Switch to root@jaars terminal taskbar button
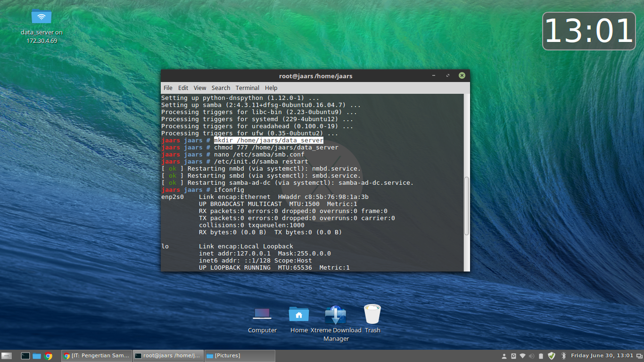 point(168,356)
